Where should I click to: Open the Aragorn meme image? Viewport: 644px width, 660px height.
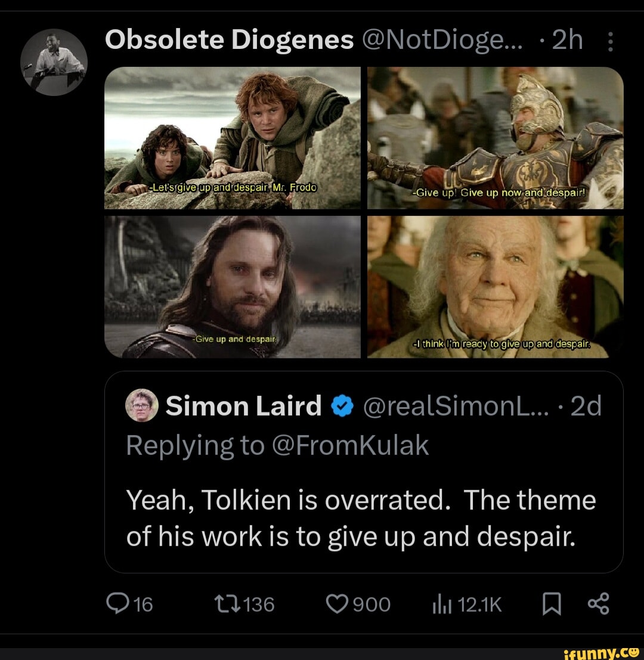233,287
